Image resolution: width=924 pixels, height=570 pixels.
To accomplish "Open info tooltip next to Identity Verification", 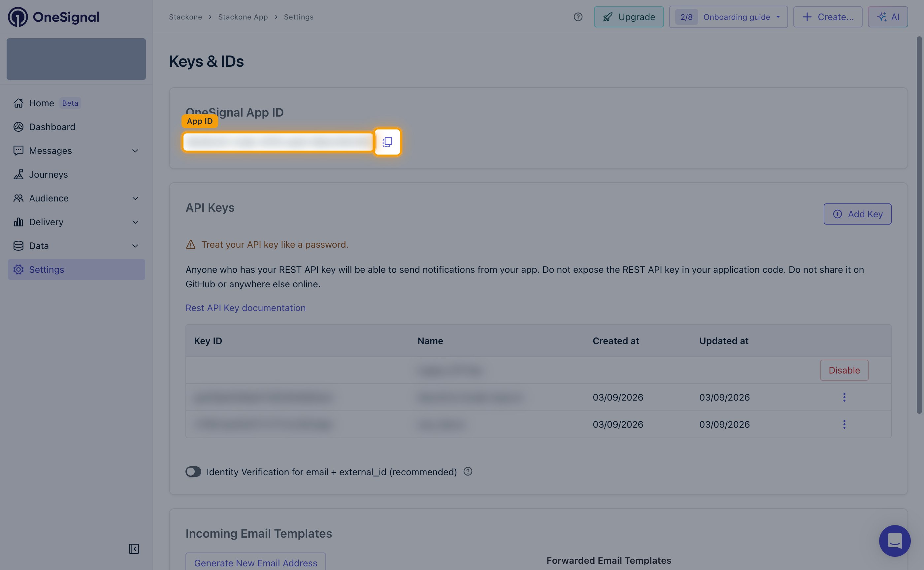I will coord(468,472).
